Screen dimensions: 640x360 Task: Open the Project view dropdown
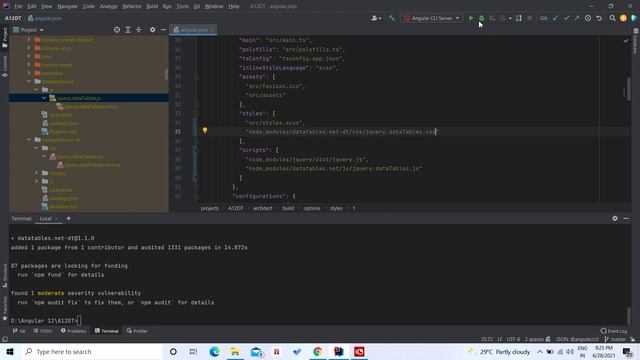pos(29,30)
